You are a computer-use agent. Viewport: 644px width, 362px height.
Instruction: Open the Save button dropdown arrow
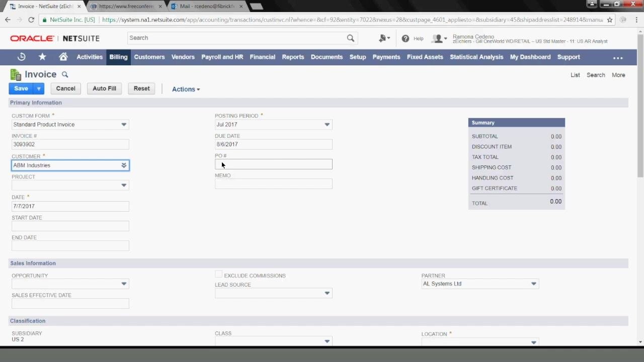pos(39,88)
